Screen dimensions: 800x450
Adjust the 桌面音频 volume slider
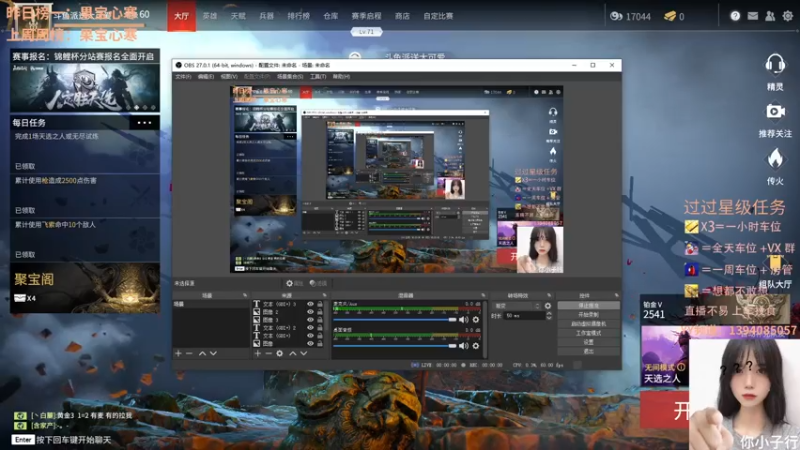pyautogui.click(x=394, y=345)
